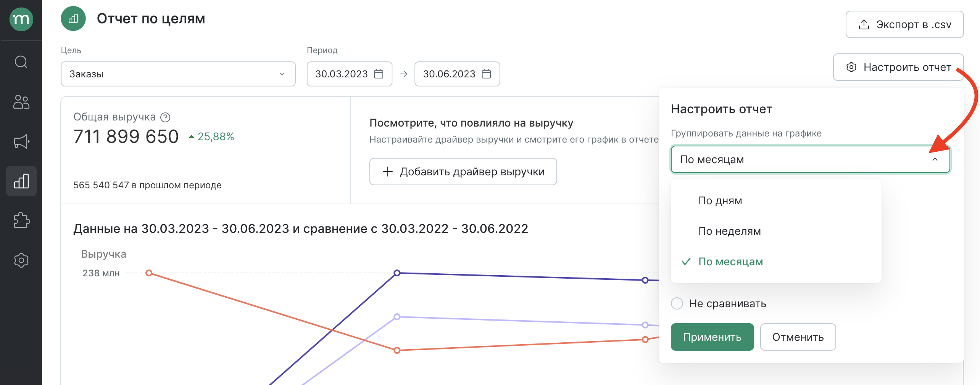Click the chevron arrow of Заказы dropdown

pos(282,74)
